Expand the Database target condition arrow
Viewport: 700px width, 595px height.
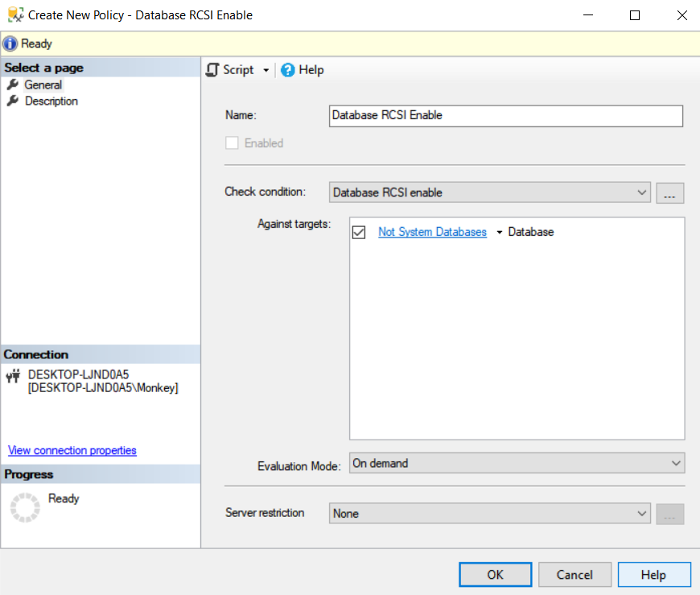pos(500,232)
